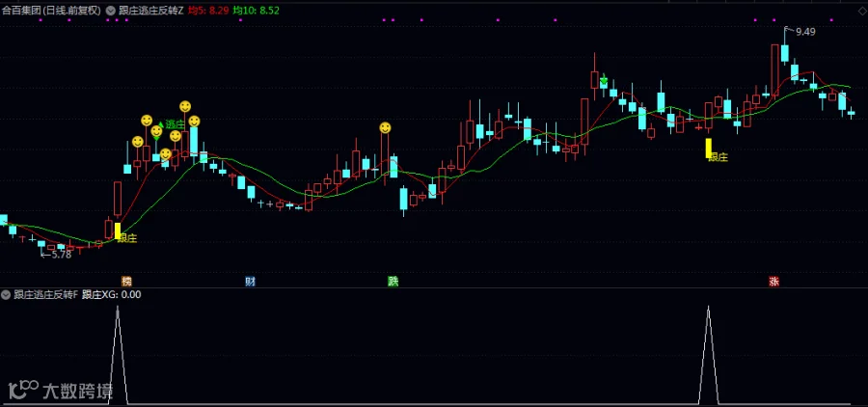Expand the 跟庄逃庄反转F sub-indicator menu

pyautogui.click(x=6, y=294)
